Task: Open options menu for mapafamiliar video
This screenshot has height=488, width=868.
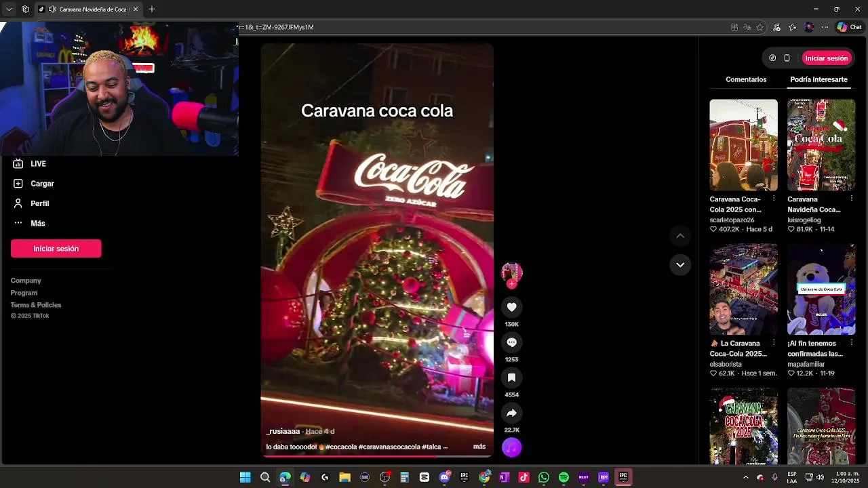Action: pos(851,342)
